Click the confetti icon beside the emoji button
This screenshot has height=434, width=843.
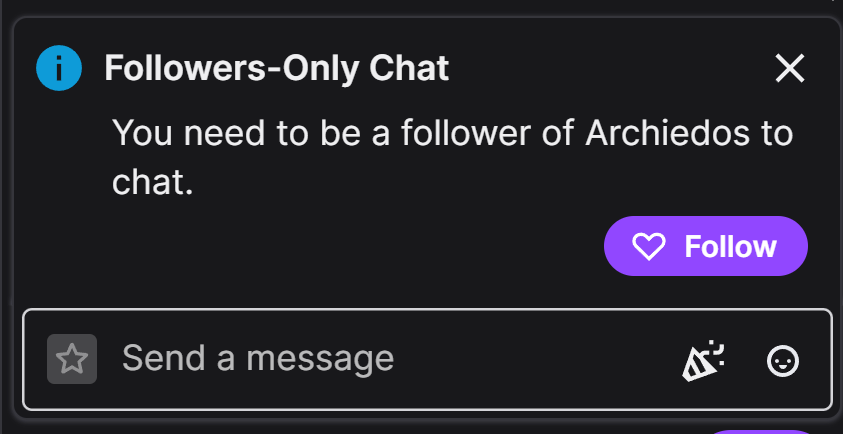coord(704,360)
